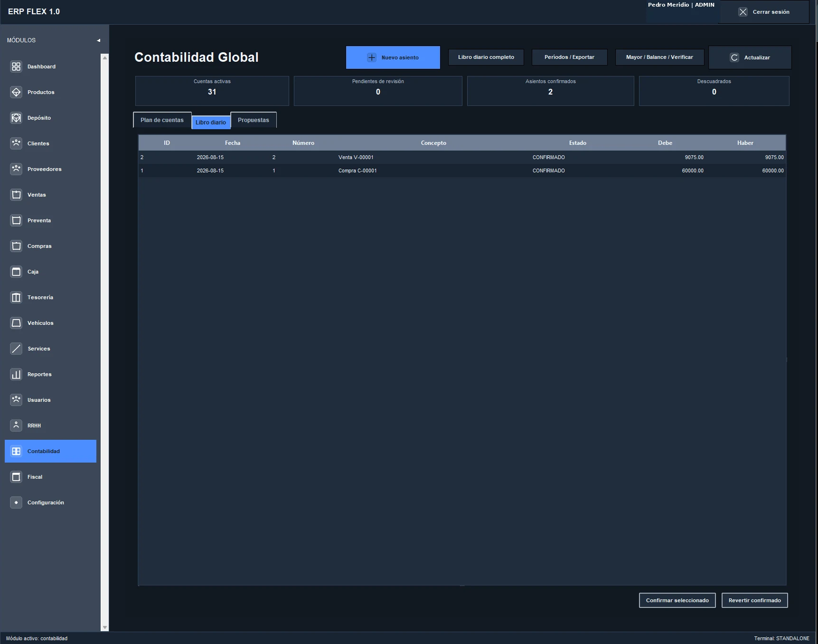This screenshot has height=644, width=818.
Task: Click the Cuentas activas 31 card
Action: (x=212, y=91)
